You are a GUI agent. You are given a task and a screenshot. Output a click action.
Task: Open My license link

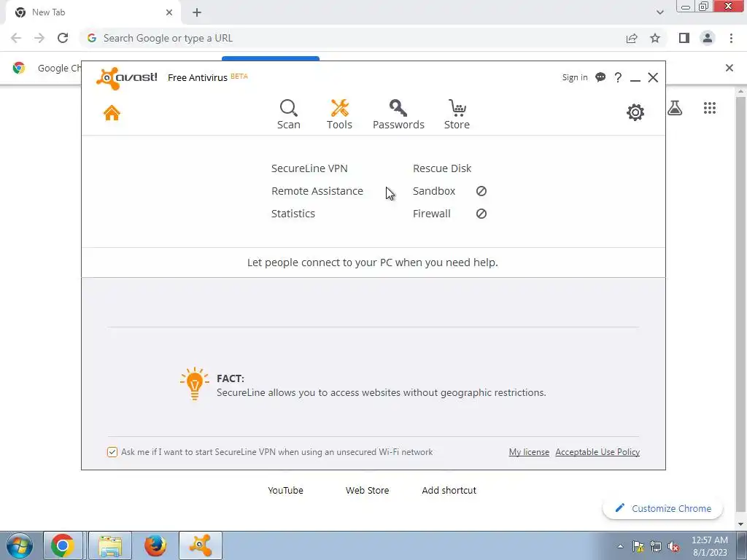[529, 452]
